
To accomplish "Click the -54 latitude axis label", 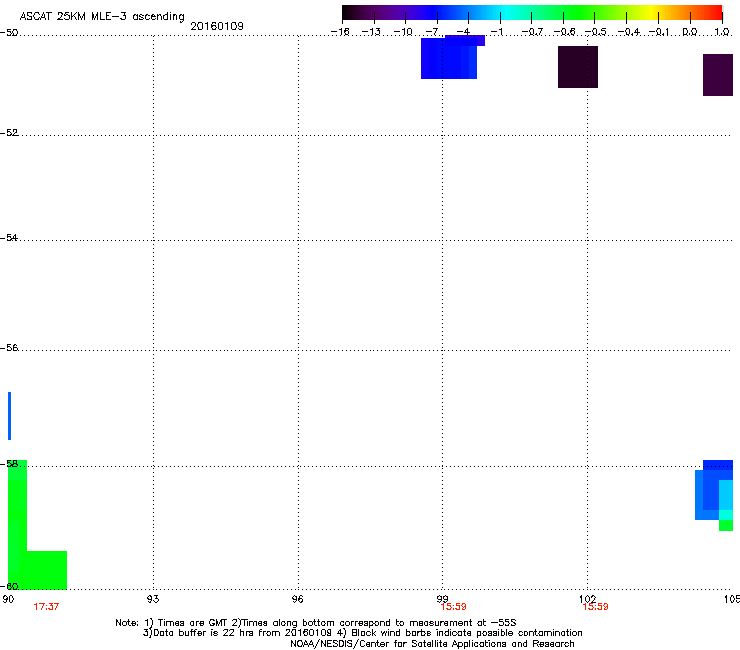I will [9, 237].
